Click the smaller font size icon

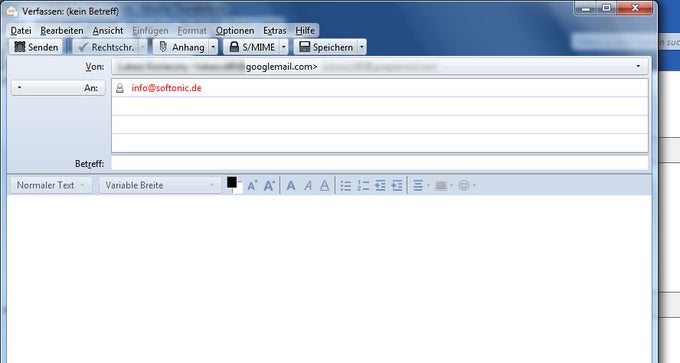click(x=252, y=186)
